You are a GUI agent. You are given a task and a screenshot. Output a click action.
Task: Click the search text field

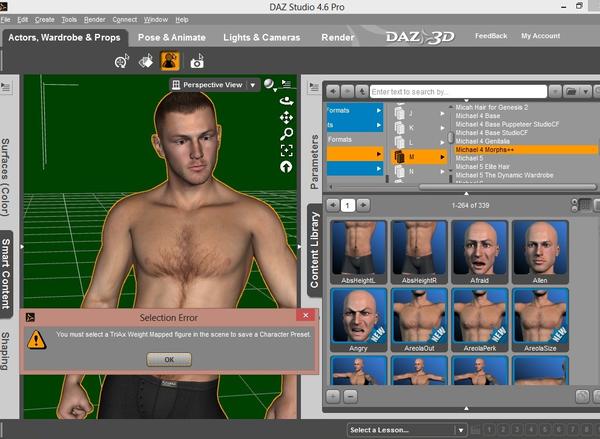pos(458,92)
